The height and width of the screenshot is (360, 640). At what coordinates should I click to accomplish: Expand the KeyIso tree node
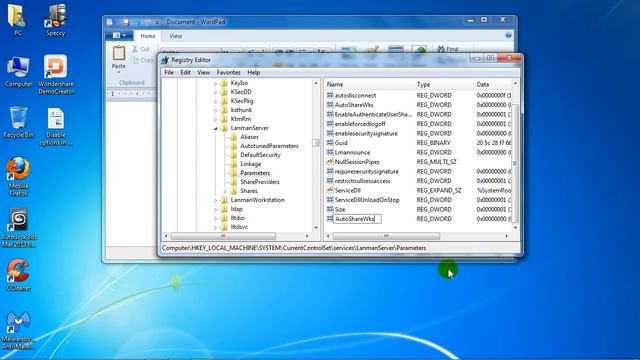pos(216,83)
